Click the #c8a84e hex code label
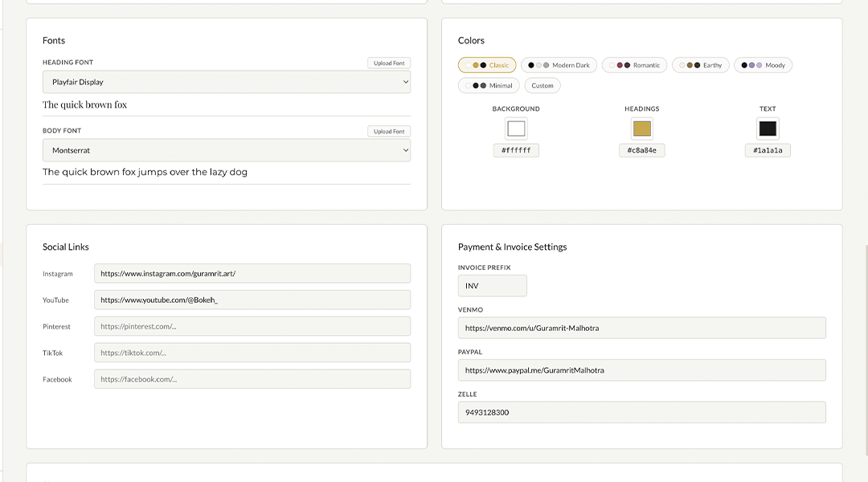This screenshot has height=482, width=868. [x=641, y=149]
